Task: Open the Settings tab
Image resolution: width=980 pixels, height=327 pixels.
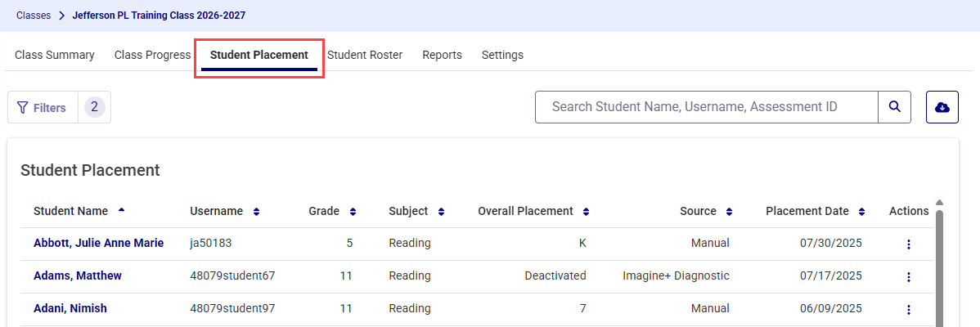Action: pos(502,55)
